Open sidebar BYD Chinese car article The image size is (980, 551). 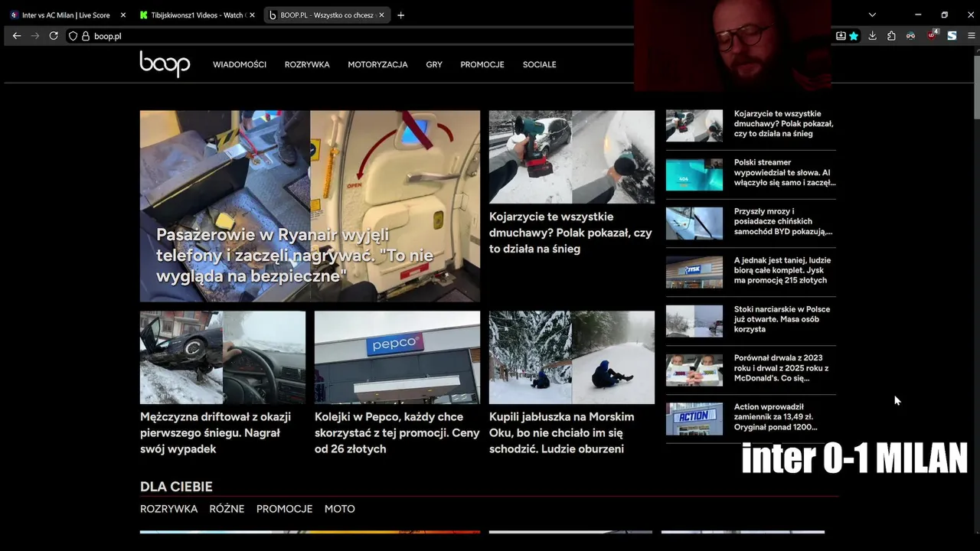click(783, 222)
